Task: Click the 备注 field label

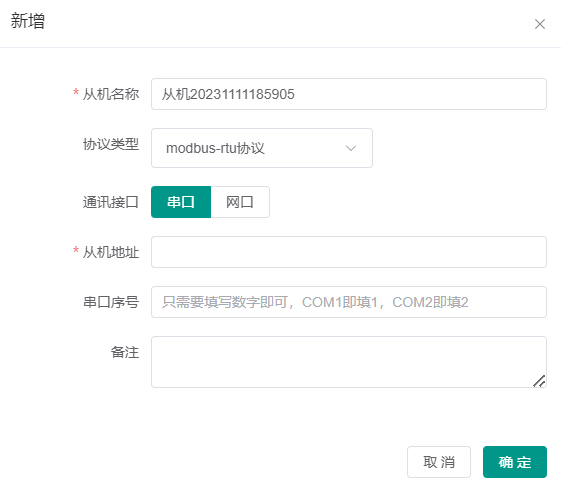Action: pos(125,352)
